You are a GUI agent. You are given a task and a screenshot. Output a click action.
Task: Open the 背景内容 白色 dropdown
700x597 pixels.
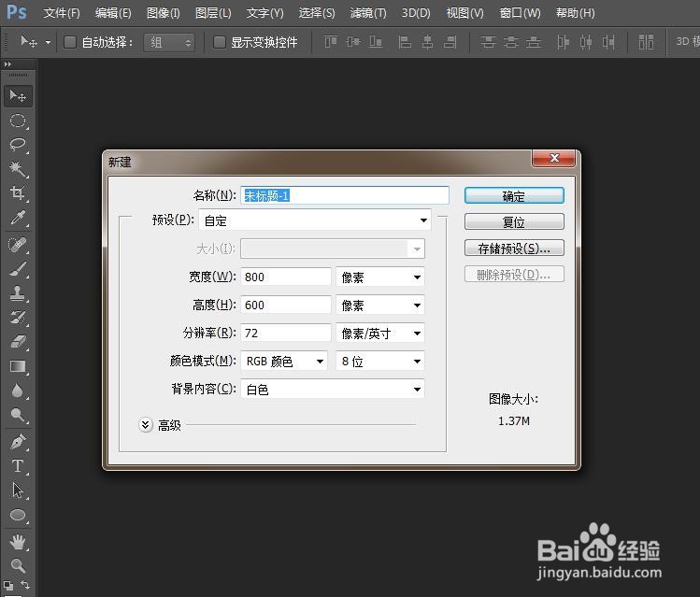(x=333, y=389)
